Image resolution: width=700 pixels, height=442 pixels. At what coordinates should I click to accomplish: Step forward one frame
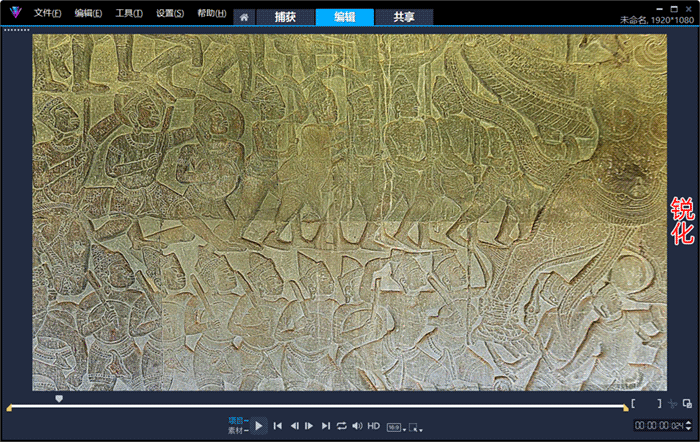[309, 426]
